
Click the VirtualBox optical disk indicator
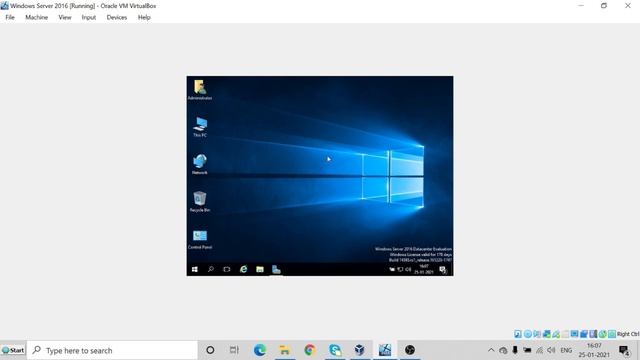528,334
